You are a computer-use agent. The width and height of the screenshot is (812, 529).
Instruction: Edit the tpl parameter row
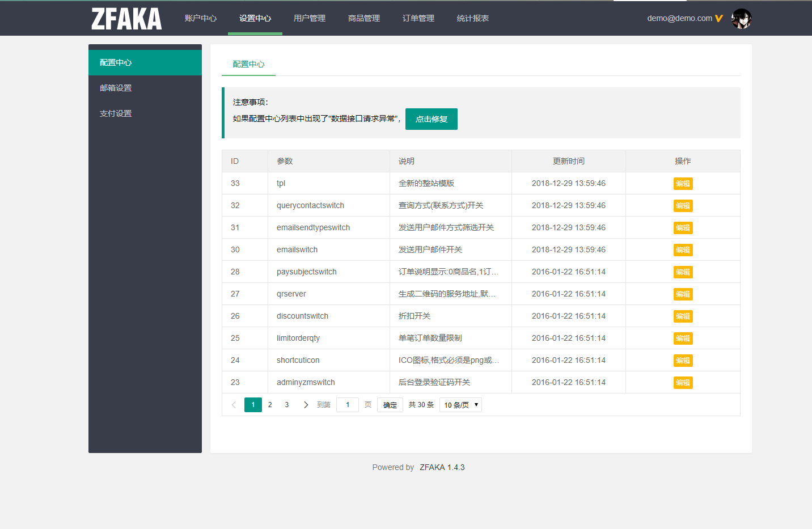(683, 184)
